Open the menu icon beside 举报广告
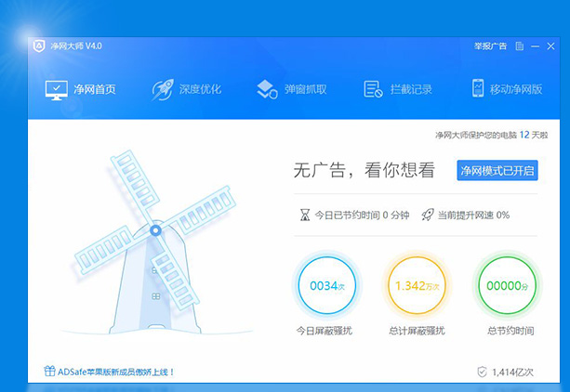This screenshot has height=392, width=570. tap(520, 46)
